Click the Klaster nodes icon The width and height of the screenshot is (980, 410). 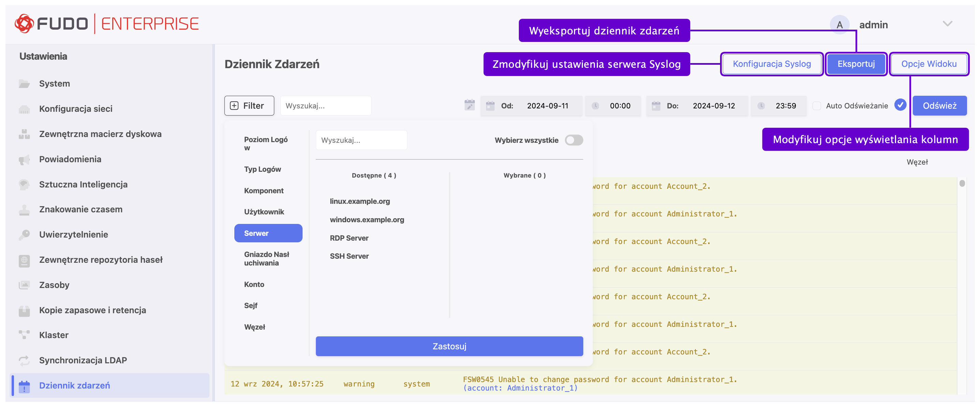point(24,335)
